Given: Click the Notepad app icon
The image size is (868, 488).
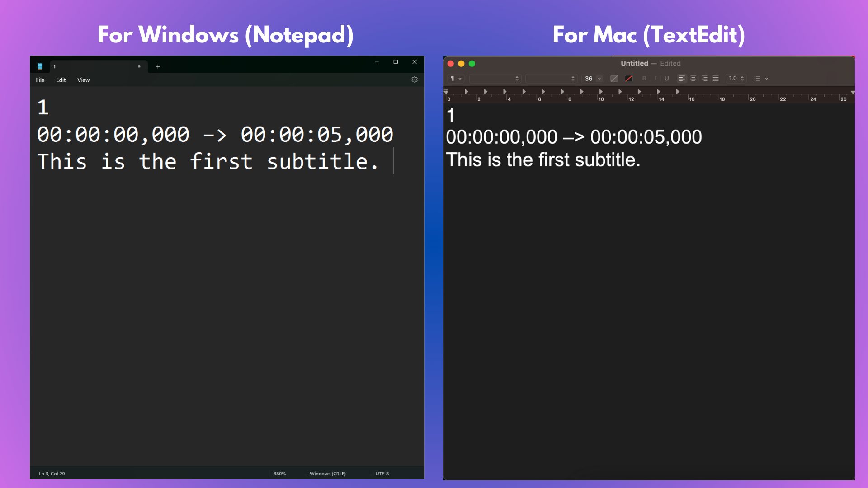Looking at the screenshot, I should pos(40,66).
